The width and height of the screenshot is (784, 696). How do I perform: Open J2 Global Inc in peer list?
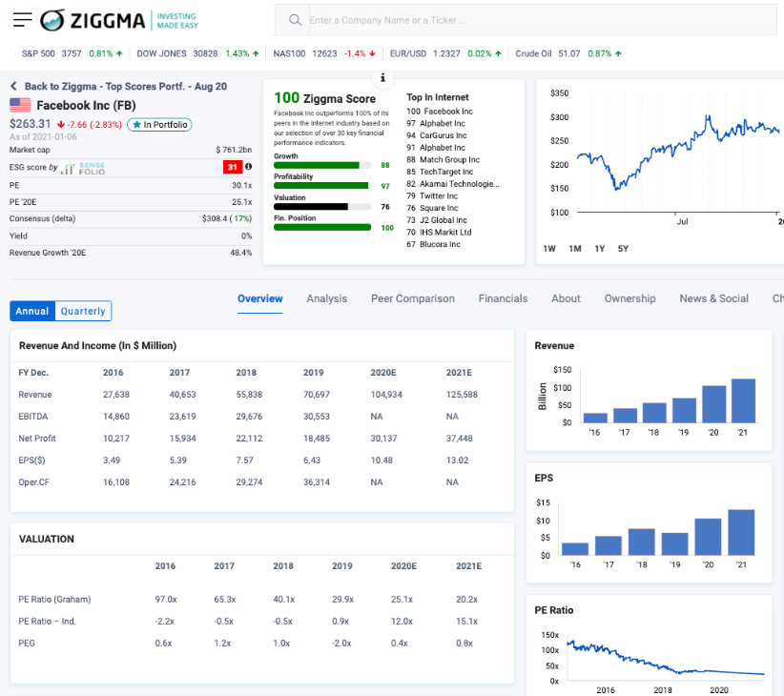(x=437, y=220)
